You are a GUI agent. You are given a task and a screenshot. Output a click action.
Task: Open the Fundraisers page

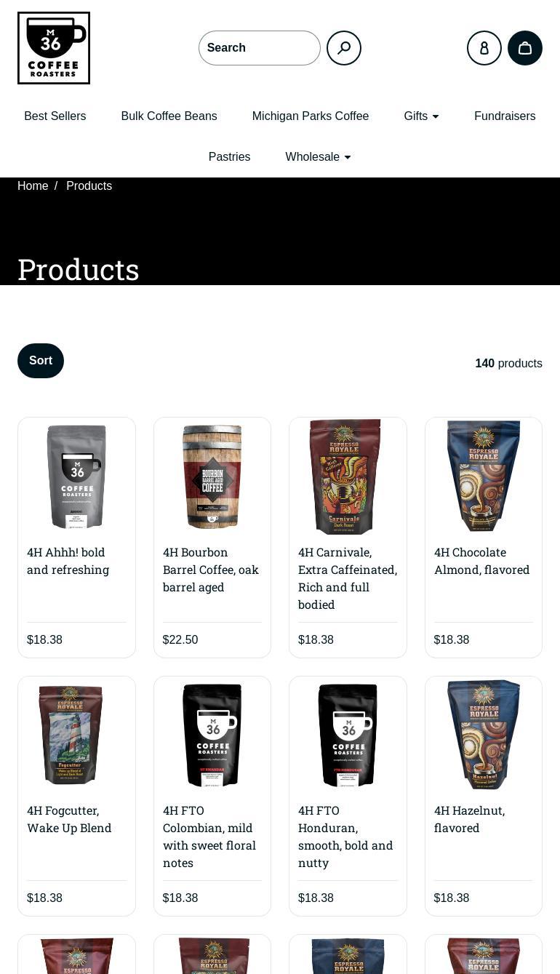click(505, 116)
